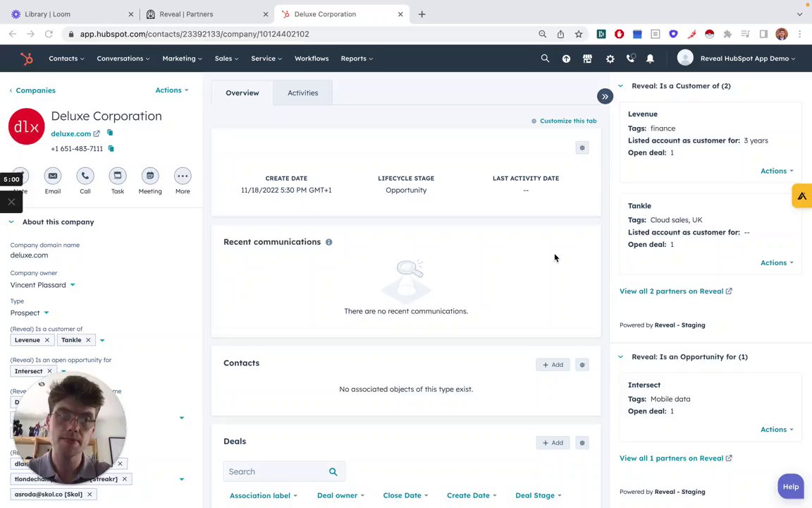Click the yellow side widget icon
Screen dimensions: 812x508
(801, 196)
